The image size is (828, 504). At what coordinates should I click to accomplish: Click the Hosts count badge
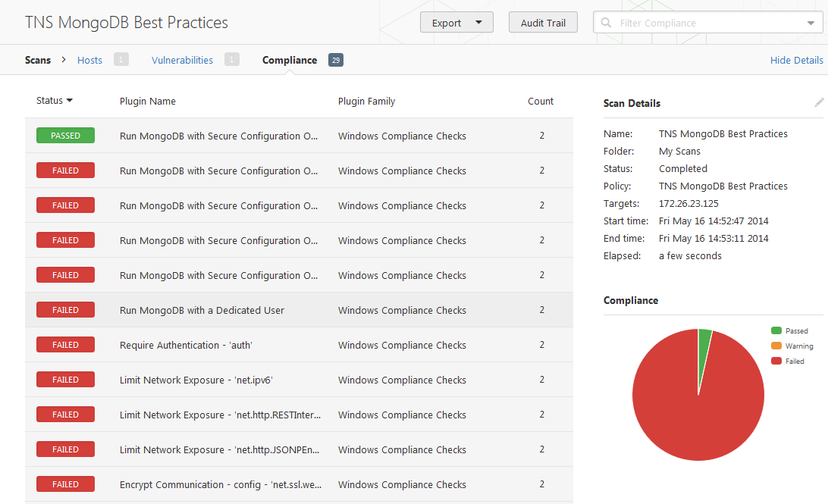coord(121,60)
